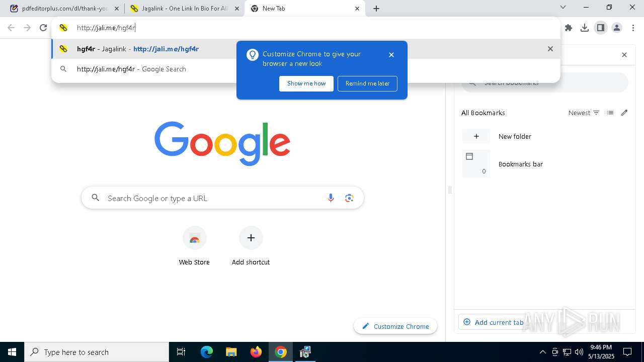This screenshot has height=362, width=644.
Task: Select the hgf4r Jagalink autocomplete suggestion
Action: click(x=306, y=49)
